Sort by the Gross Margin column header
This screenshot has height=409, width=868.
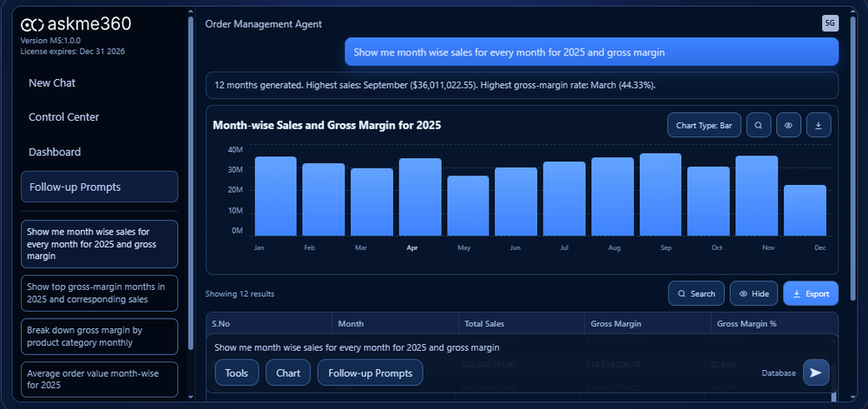point(648,324)
